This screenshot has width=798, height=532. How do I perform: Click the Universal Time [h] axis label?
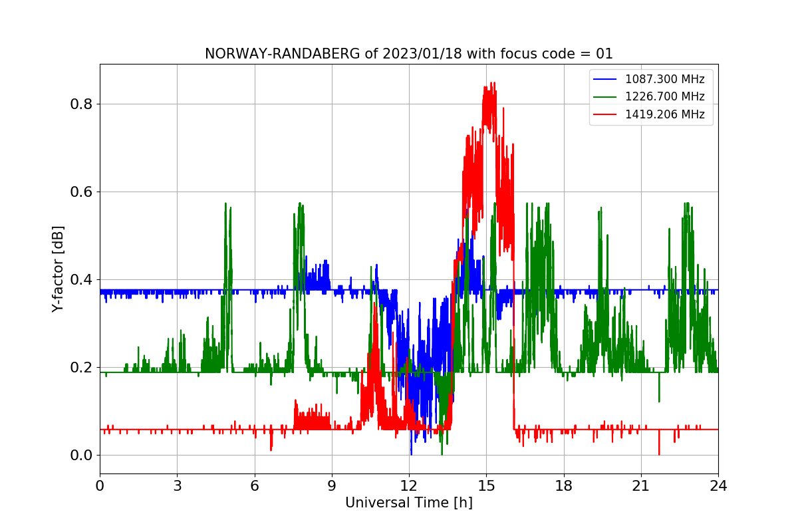click(x=408, y=503)
